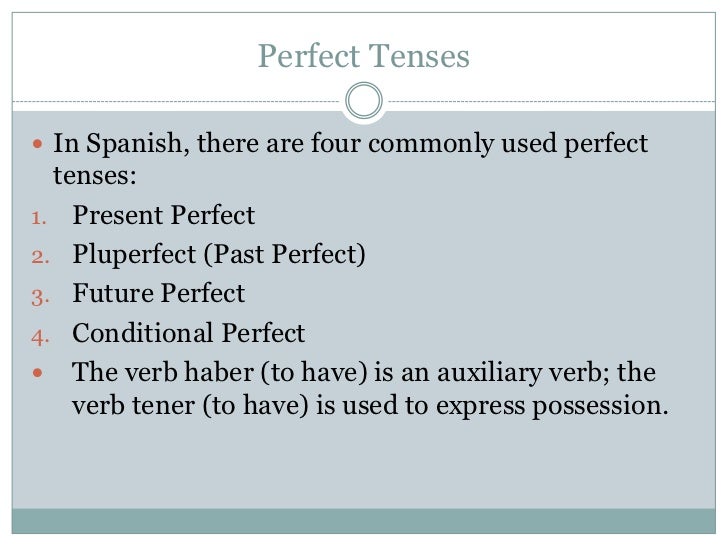Select the number 2 list marker

pos(40,257)
